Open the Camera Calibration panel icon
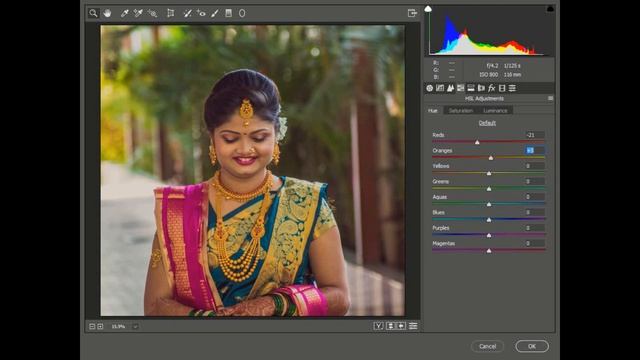640x360 pixels. click(502, 88)
